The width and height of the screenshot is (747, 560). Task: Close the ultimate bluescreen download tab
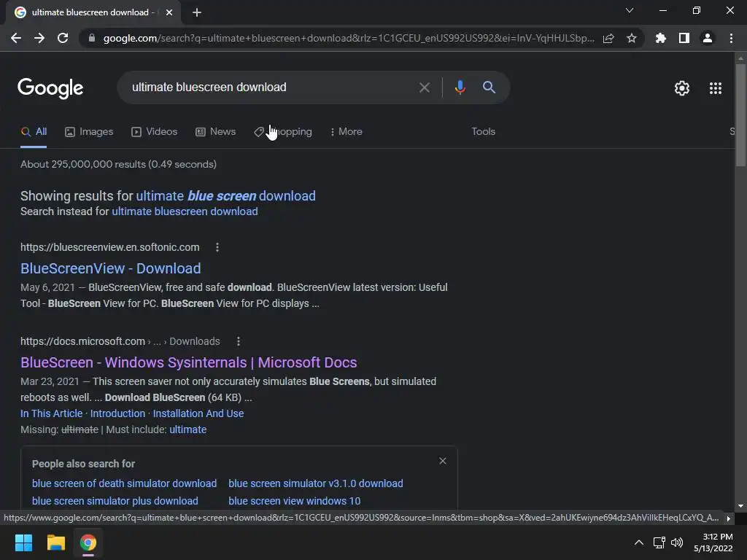click(x=169, y=12)
